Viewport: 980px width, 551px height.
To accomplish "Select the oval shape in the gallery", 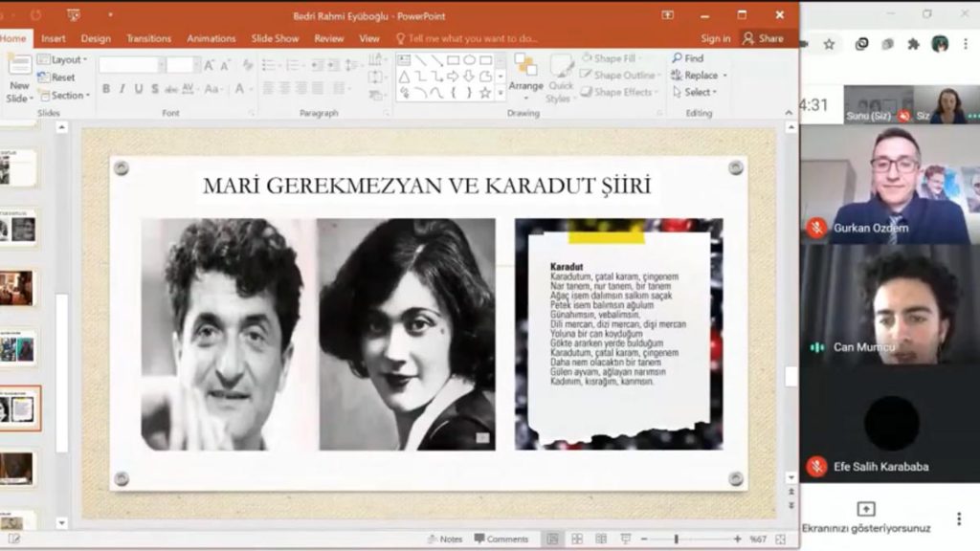I will tap(469, 60).
